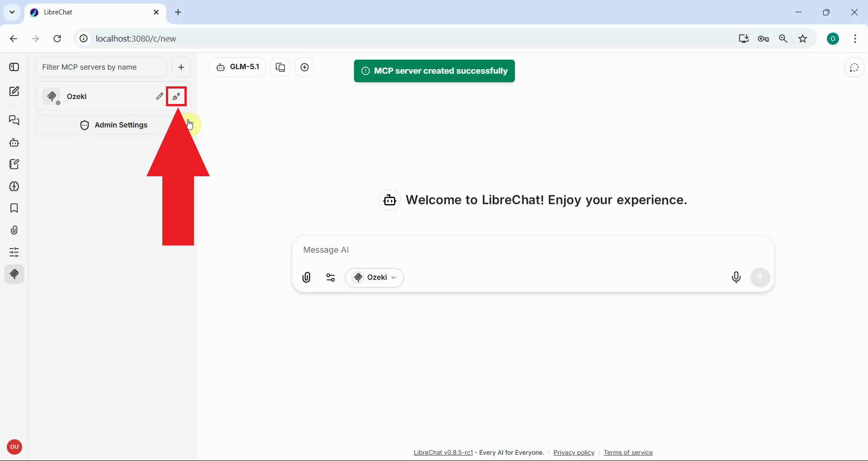This screenshot has height=461, width=868.
Task: Open tools options icon in message box
Action: [331, 278]
